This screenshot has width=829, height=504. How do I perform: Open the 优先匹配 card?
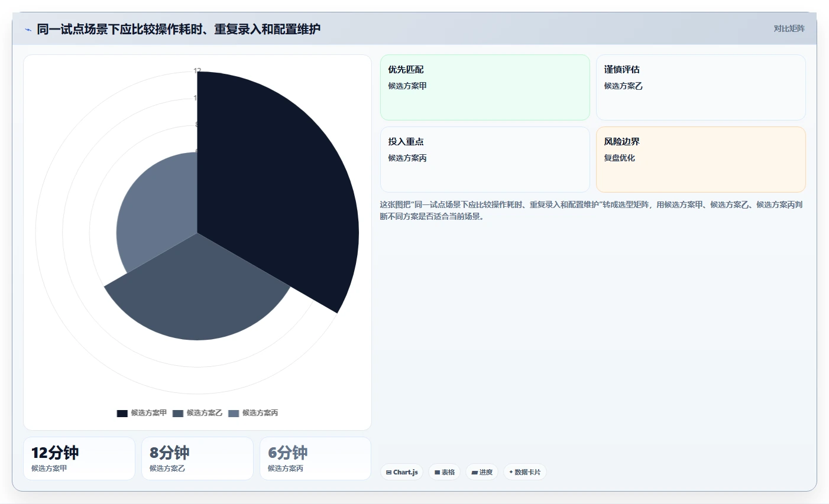click(x=485, y=87)
